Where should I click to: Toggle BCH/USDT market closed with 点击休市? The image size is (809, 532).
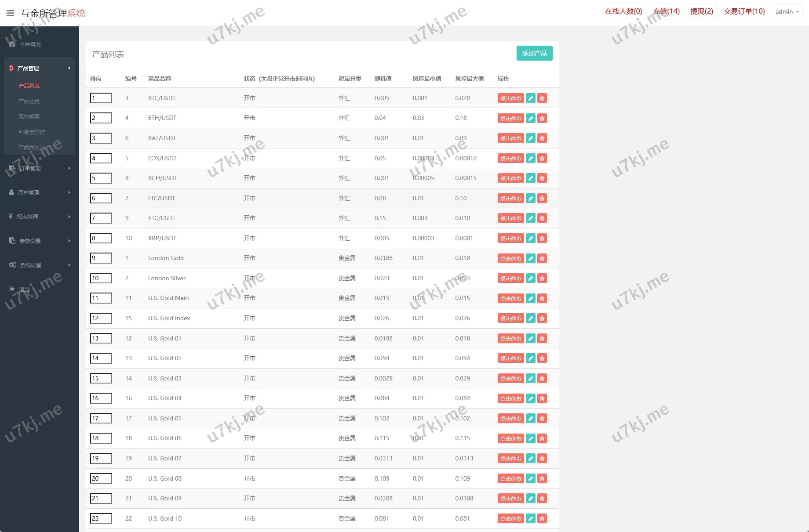tap(510, 178)
